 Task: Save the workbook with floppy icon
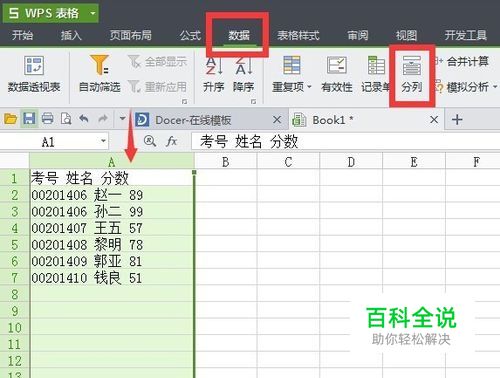click(x=29, y=119)
